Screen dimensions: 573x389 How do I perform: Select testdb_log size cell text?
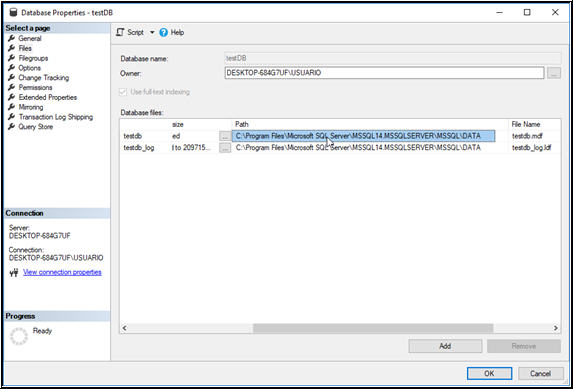click(x=191, y=148)
